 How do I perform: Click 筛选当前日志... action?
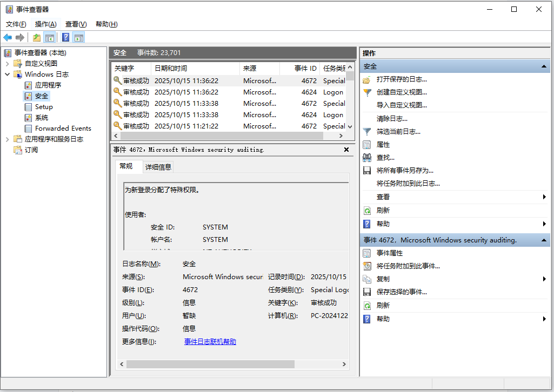pyautogui.click(x=398, y=132)
